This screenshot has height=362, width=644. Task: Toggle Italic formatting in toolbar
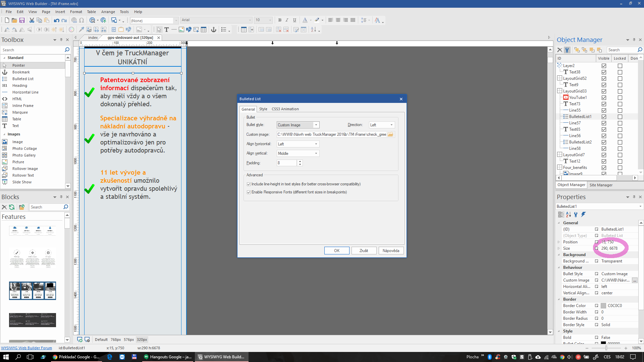[x=287, y=20]
